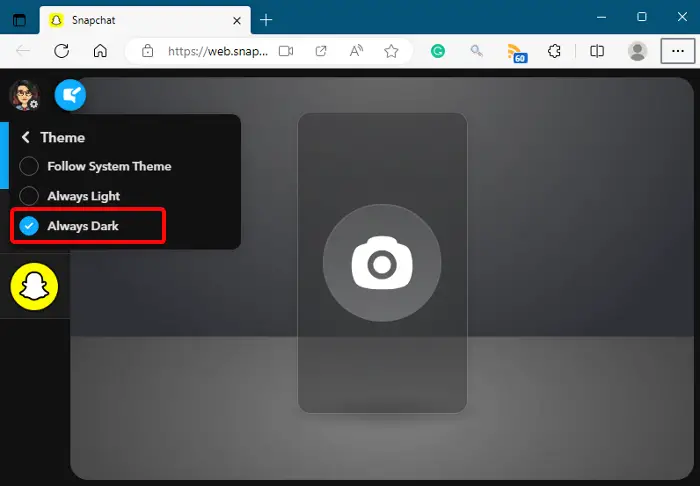
Task: Go back from Theme menu using chevron
Action: (x=25, y=137)
